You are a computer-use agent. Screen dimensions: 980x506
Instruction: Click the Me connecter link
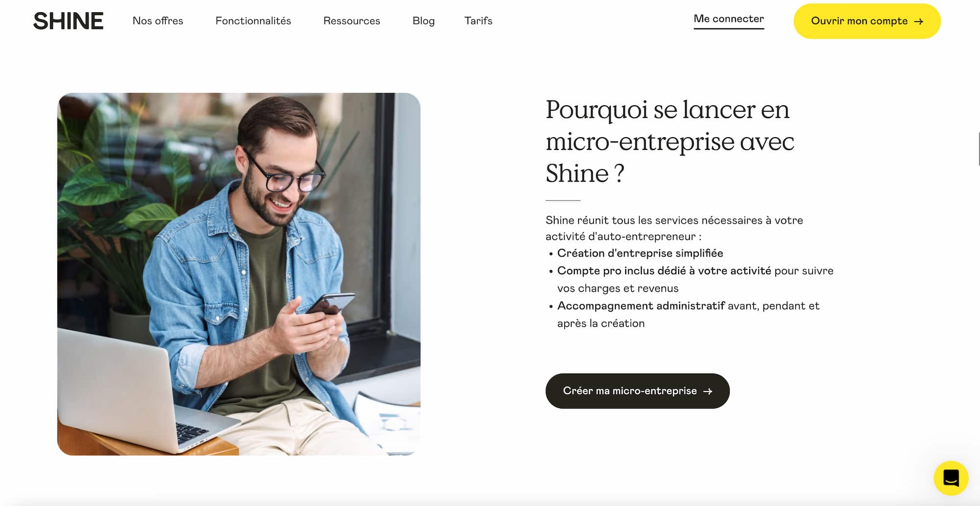(x=729, y=19)
